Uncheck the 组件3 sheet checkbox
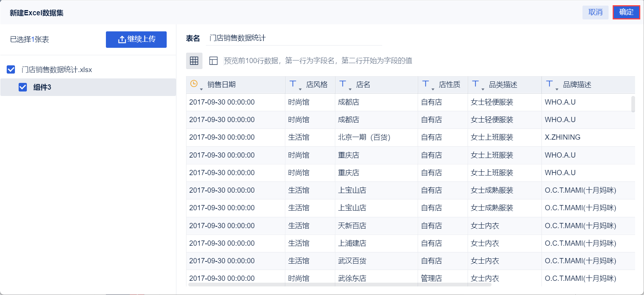 [x=23, y=87]
